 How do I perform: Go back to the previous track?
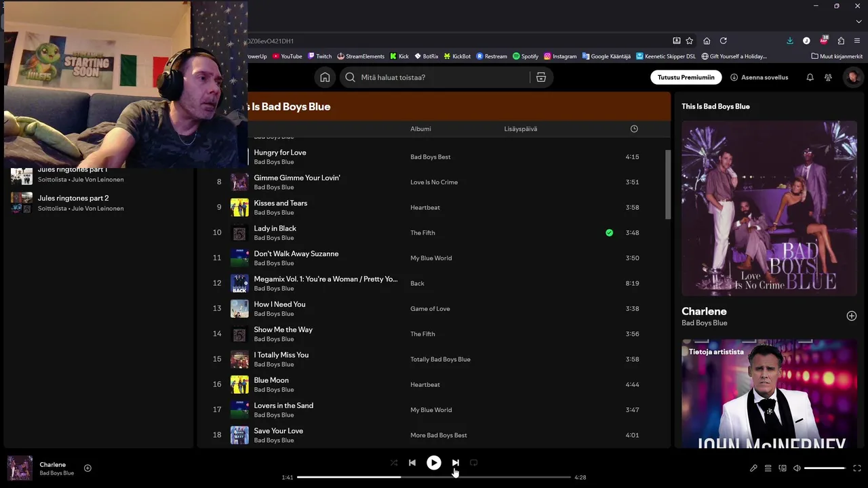pyautogui.click(x=412, y=463)
